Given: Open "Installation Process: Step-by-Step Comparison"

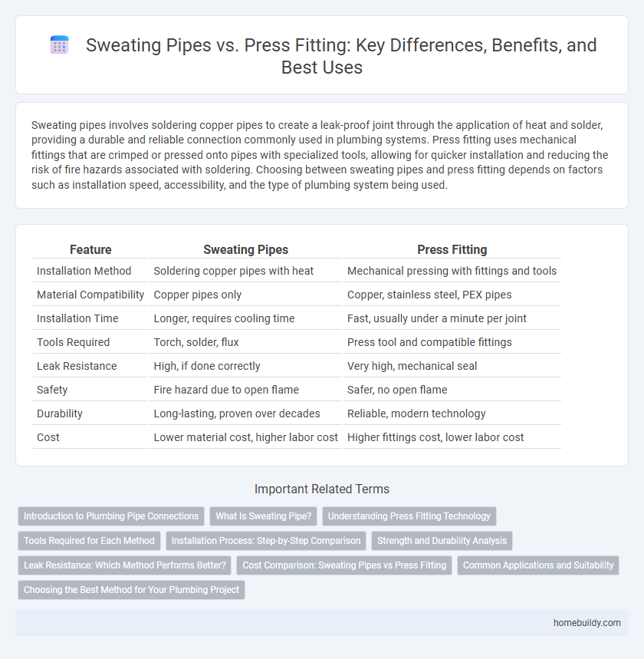Looking at the screenshot, I should [x=267, y=541].
